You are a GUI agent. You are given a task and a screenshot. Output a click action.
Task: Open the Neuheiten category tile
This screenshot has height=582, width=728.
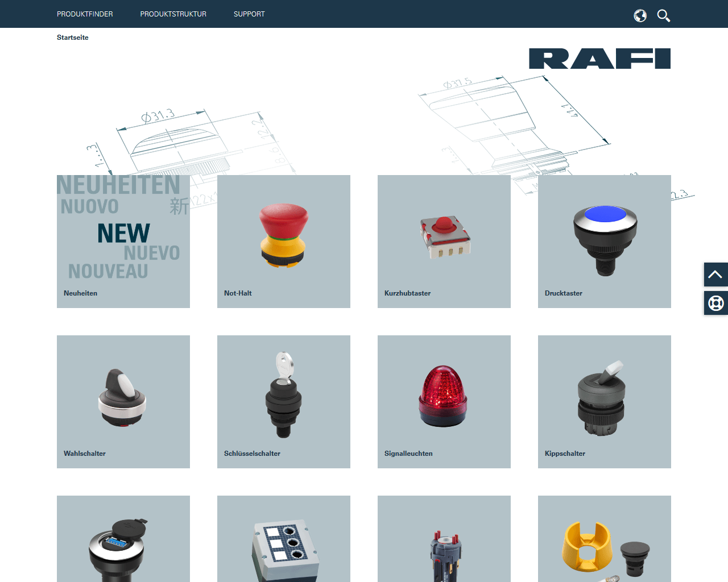123,242
